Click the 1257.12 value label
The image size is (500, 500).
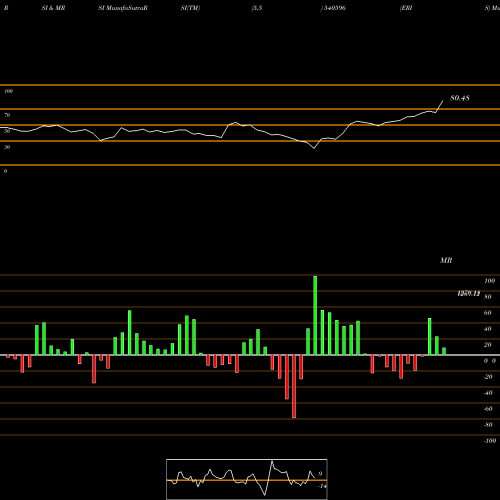469,293
